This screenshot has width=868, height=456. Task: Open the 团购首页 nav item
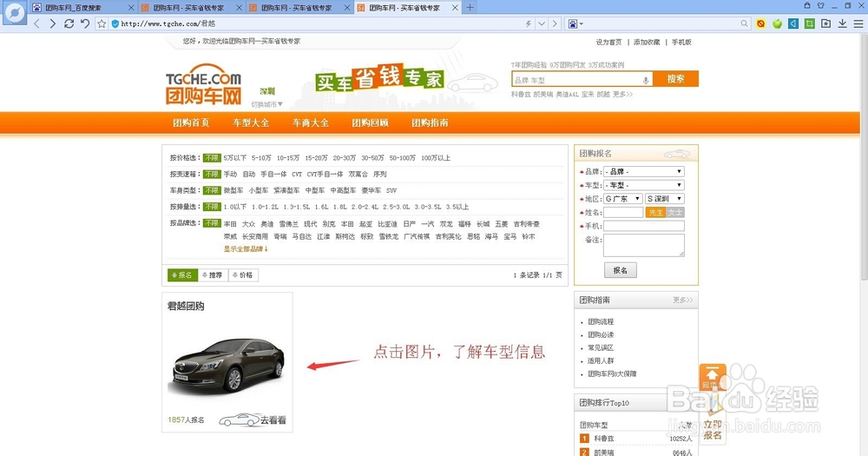191,122
